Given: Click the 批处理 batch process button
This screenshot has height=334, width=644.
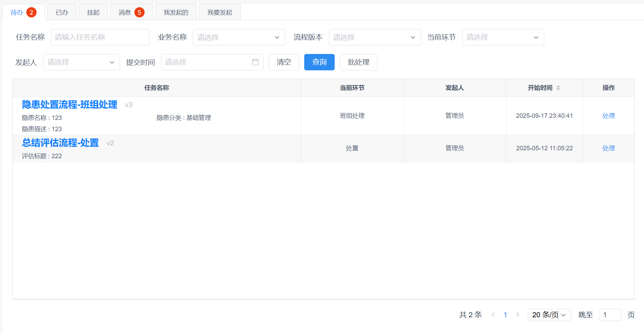Looking at the screenshot, I should (x=358, y=62).
